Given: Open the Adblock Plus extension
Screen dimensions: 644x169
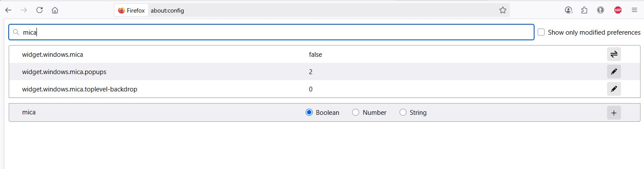Looking at the screenshot, I should coord(618,10).
